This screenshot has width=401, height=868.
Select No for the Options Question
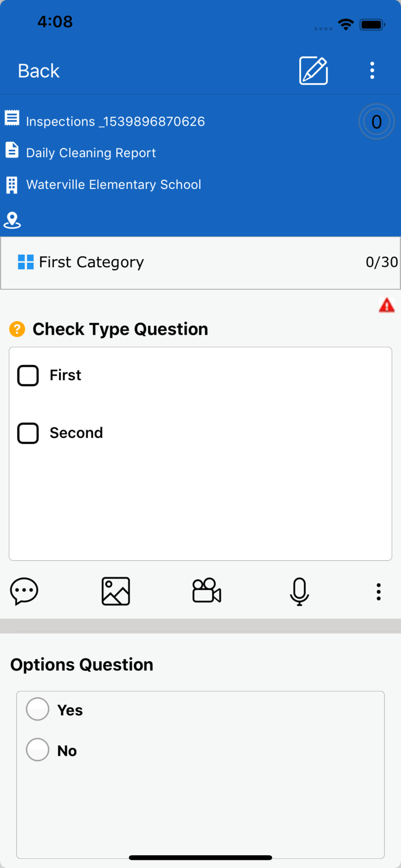pos(38,749)
